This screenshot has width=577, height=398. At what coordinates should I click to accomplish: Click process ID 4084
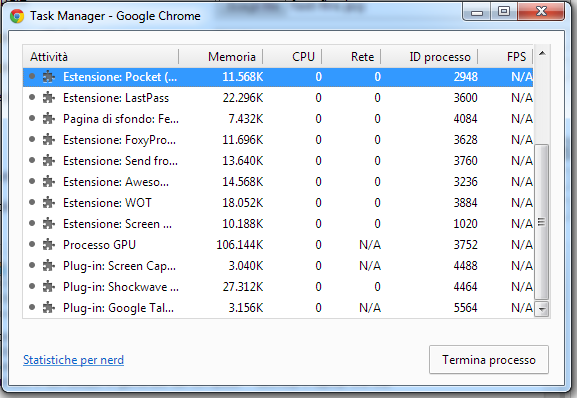pos(466,119)
